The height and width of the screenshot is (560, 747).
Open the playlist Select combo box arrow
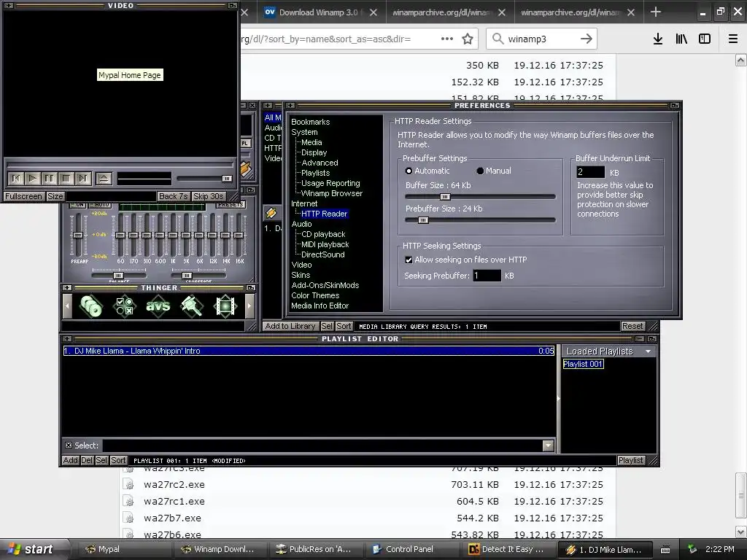[x=549, y=446]
